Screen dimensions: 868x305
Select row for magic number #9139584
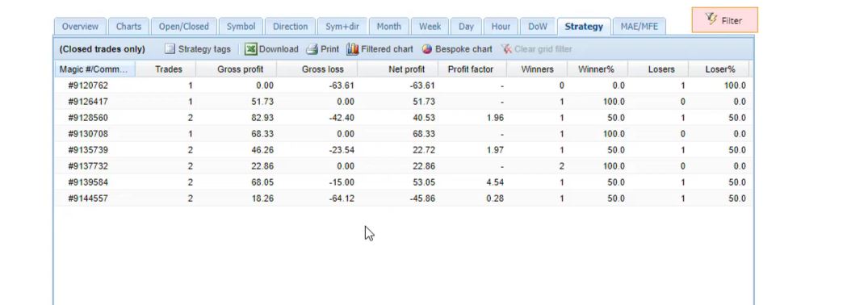(403, 182)
